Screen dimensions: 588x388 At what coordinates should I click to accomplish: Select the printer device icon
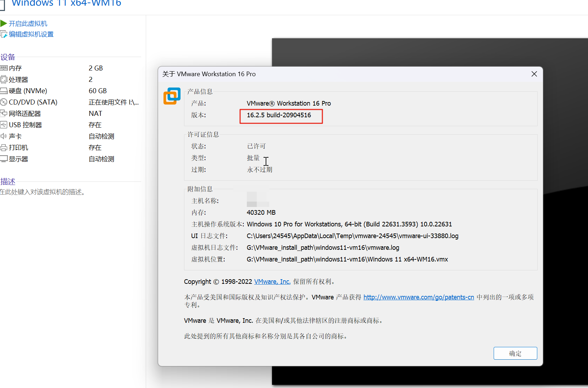tap(4, 147)
